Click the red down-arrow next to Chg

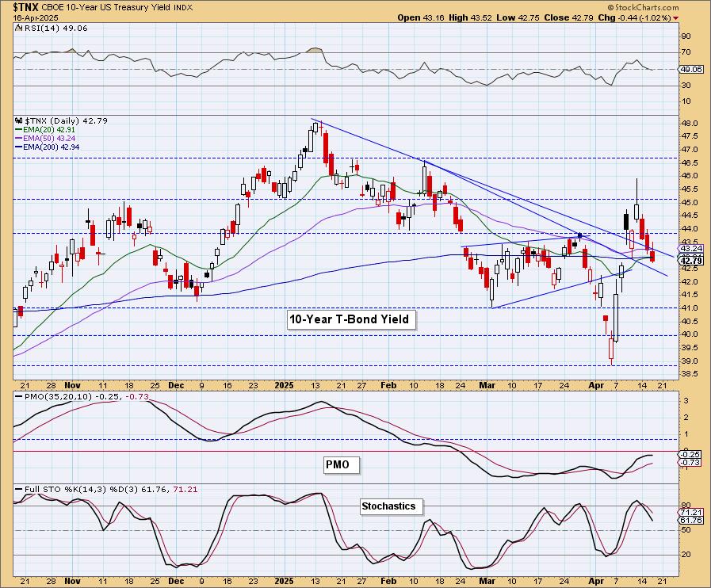tap(676, 17)
